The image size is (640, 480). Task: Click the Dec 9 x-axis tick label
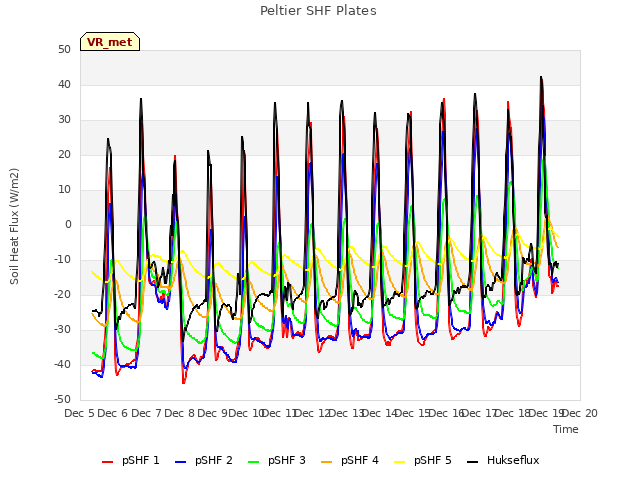click(x=213, y=413)
